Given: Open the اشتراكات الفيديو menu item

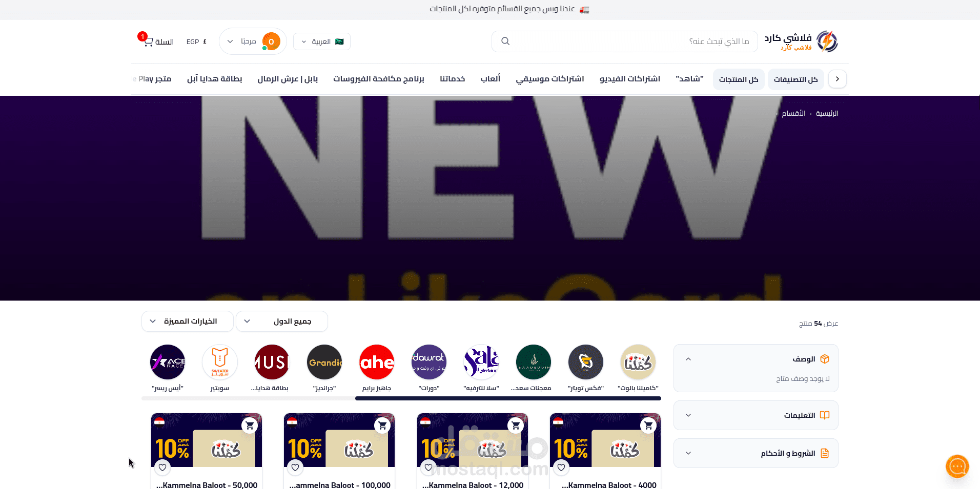Looking at the screenshot, I should coord(630,79).
